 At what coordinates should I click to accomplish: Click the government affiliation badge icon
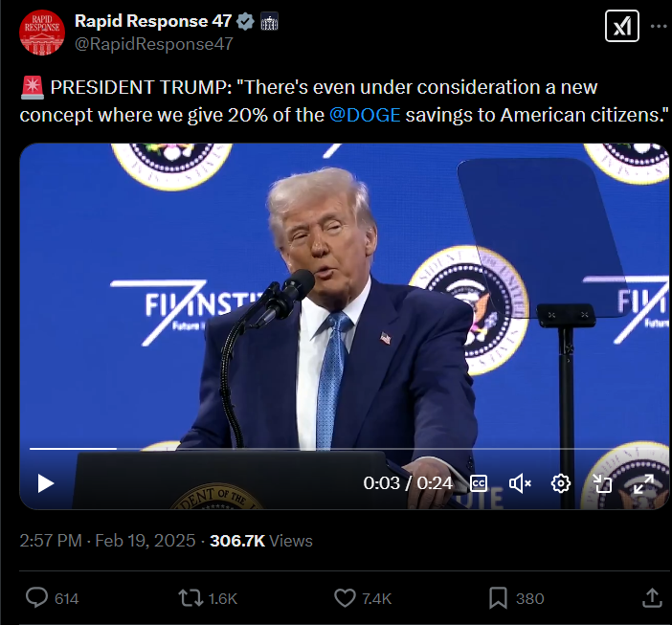click(x=269, y=21)
